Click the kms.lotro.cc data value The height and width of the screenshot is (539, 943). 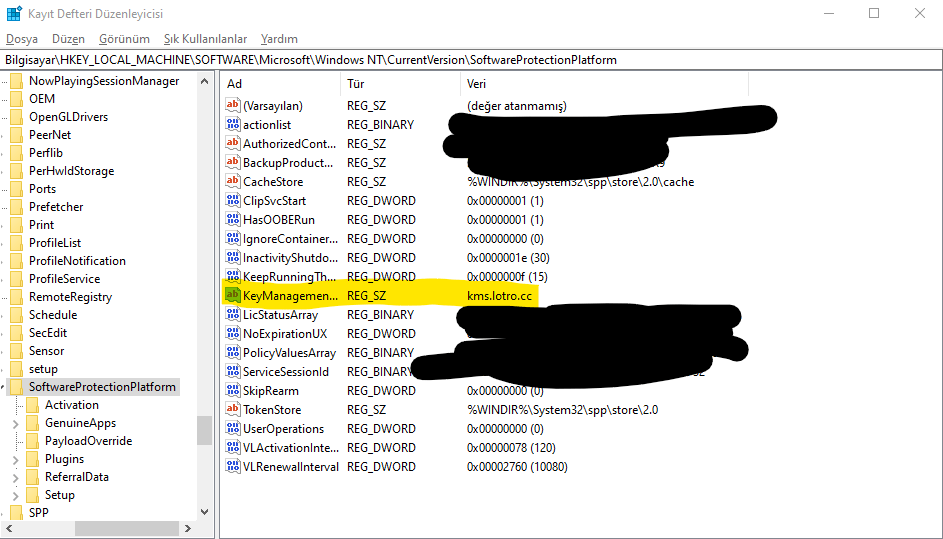(x=499, y=295)
